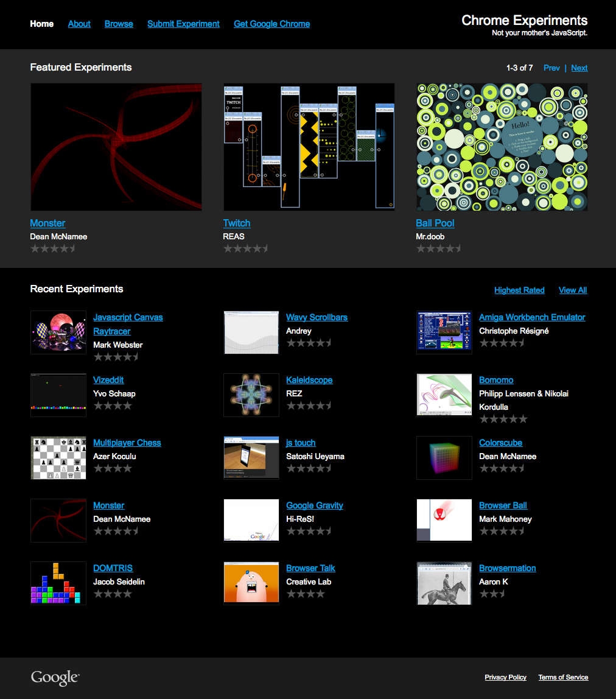This screenshot has width=616, height=699.
Task: Click the Multiplayer Chess thumbnail
Action: (x=58, y=457)
